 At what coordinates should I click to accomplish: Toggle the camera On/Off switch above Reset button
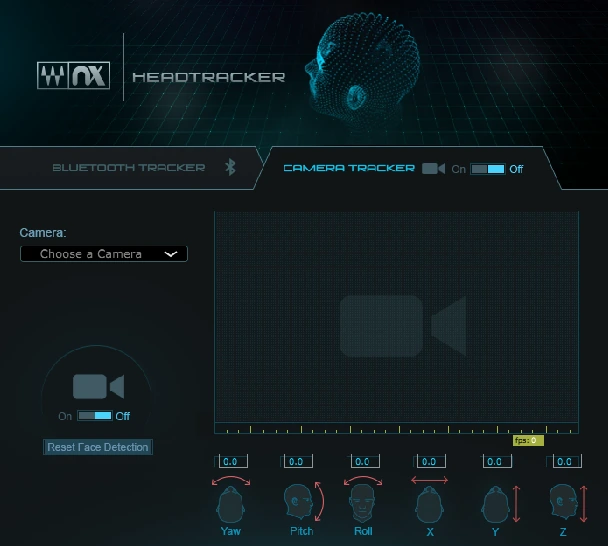pos(95,416)
